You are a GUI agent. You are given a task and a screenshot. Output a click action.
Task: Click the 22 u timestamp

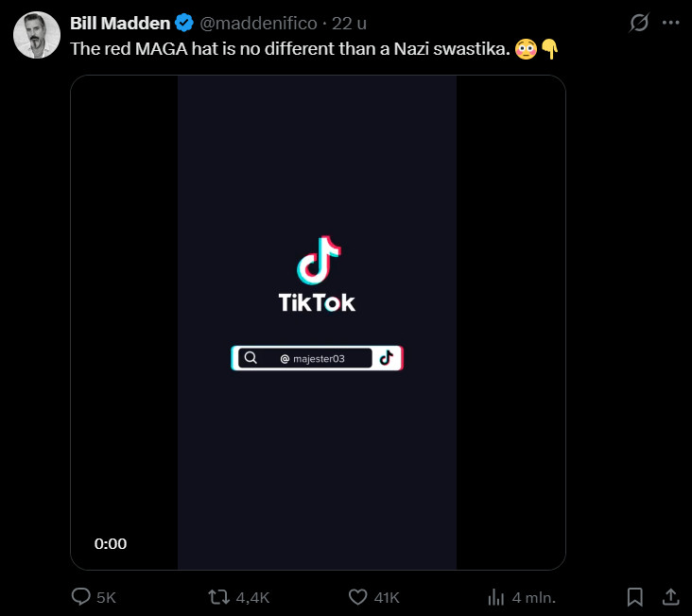349,24
